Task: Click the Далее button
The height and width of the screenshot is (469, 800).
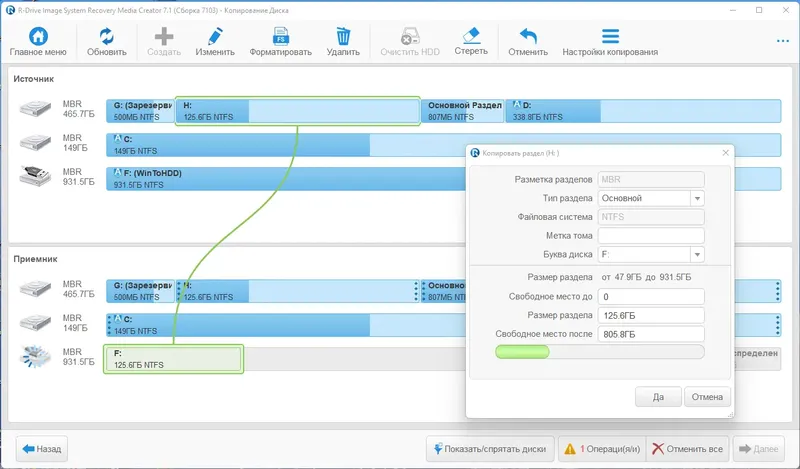Action: click(x=759, y=449)
